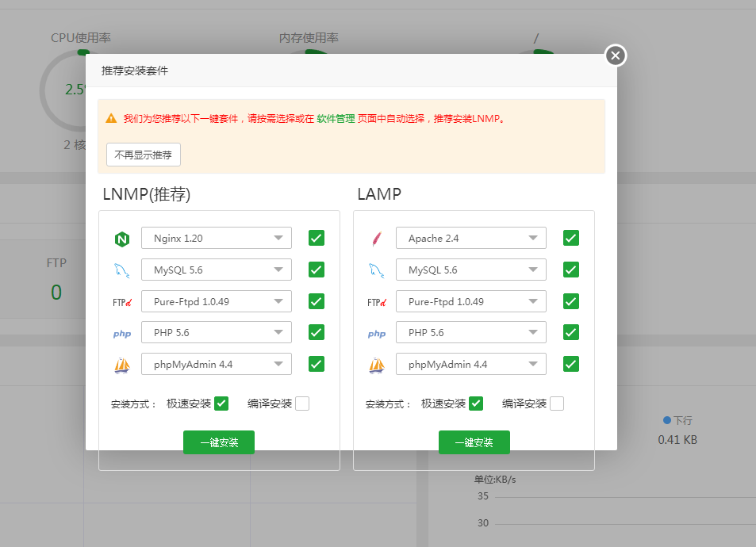
Task: Open LAMP MySQL 5.6 version dropdown
Action: (471, 270)
